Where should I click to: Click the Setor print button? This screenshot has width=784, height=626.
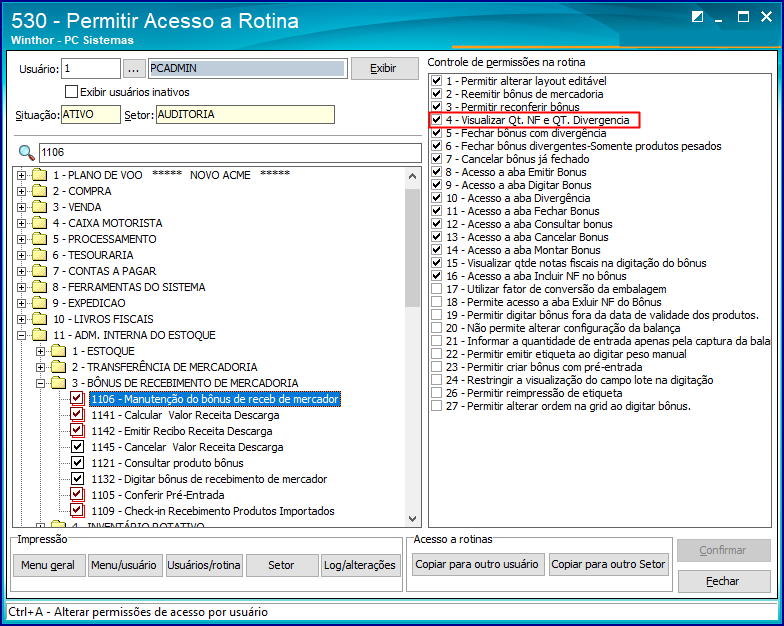tap(281, 566)
